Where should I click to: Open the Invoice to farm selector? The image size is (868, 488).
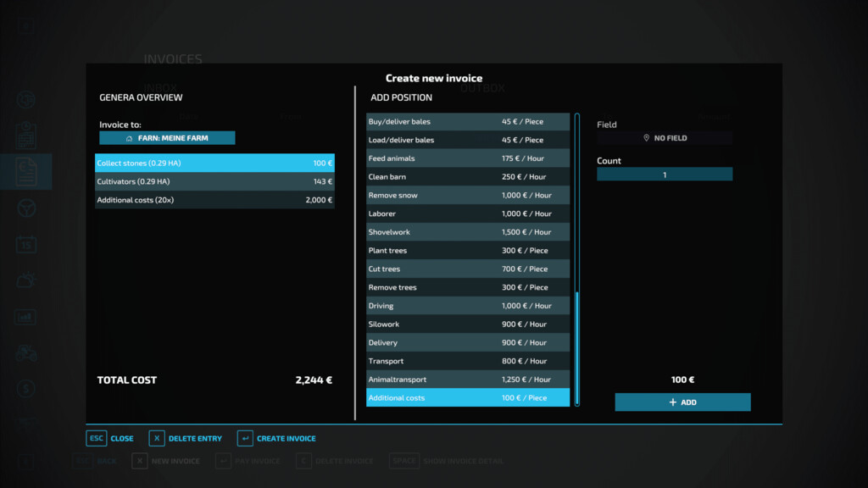[x=167, y=138]
